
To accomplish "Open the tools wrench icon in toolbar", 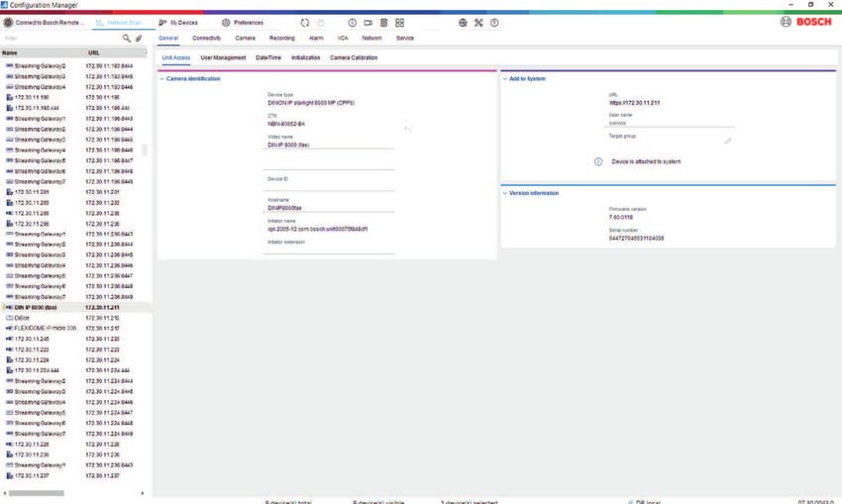I will (478, 23).
